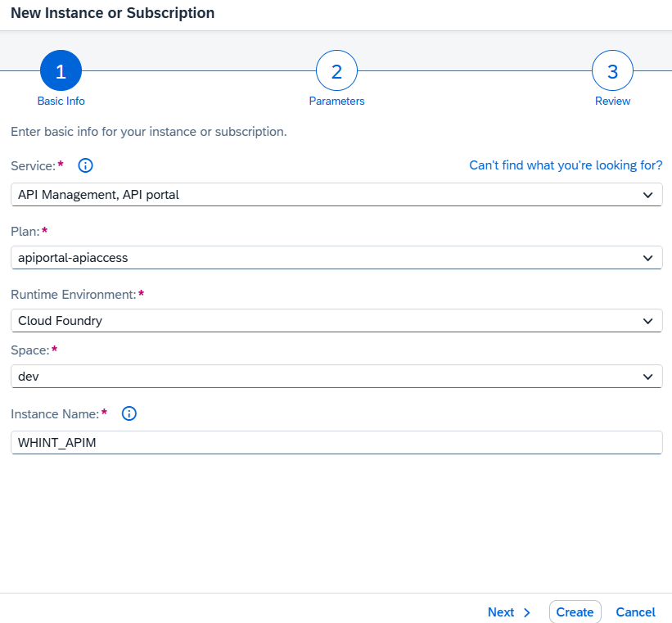
Task: Expand the Service dropdown arrow
Action: click(x=647, y=195)
